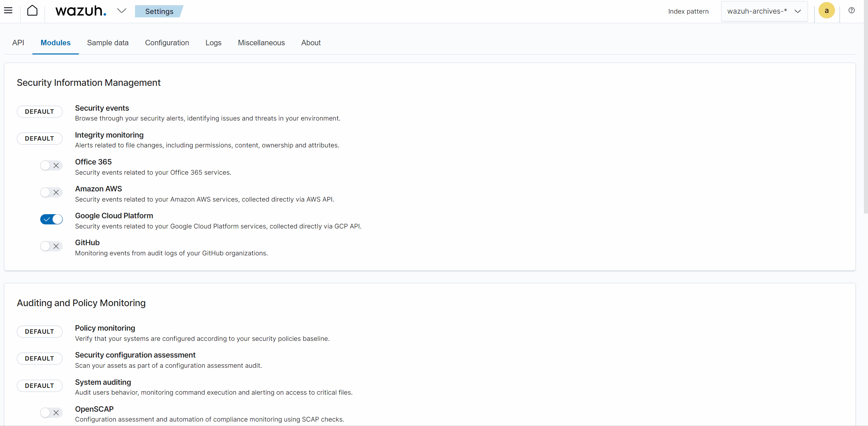
Task: Open the hamburger navigation menu
Action: point(8,11)
